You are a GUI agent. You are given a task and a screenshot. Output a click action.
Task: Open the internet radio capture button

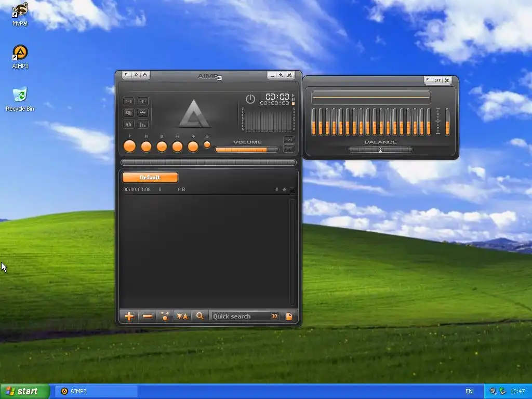click(x=142, y=101)
